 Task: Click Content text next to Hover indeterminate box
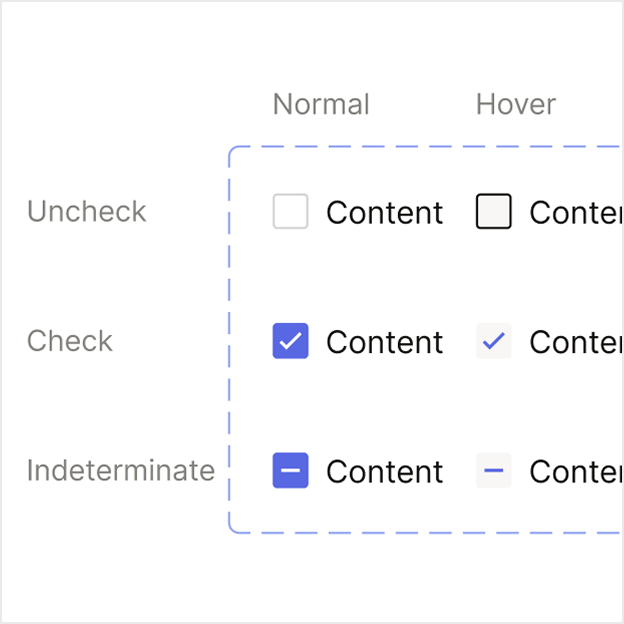(x=576, y=471)
